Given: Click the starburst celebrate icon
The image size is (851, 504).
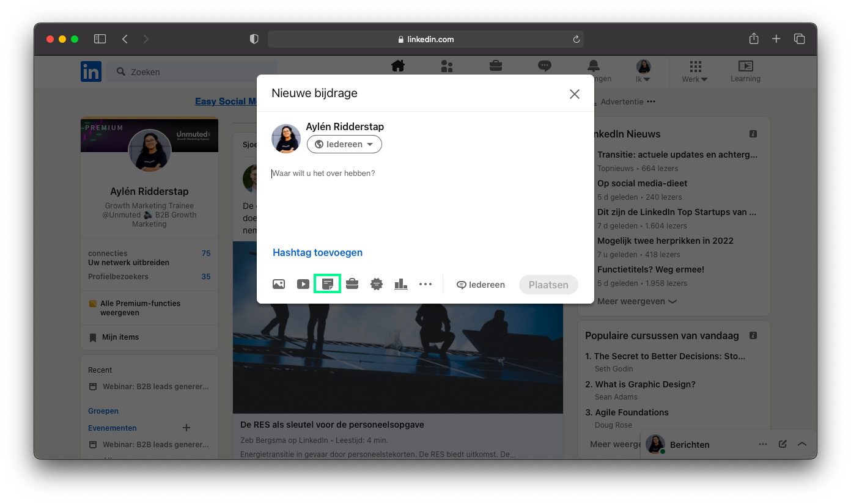Looking at the screenshot, I should pos(377,284).
